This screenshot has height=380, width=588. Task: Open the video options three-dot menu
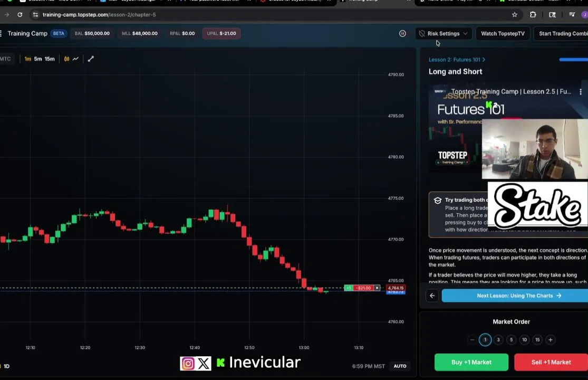coord(581,91)
